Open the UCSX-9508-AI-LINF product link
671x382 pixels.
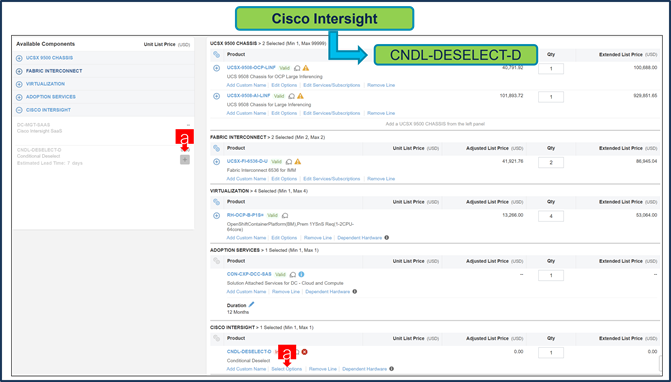click(249, 96)
